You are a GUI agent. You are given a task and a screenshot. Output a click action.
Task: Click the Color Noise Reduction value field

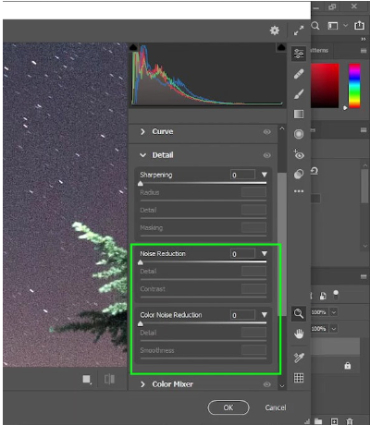point(243,315)
